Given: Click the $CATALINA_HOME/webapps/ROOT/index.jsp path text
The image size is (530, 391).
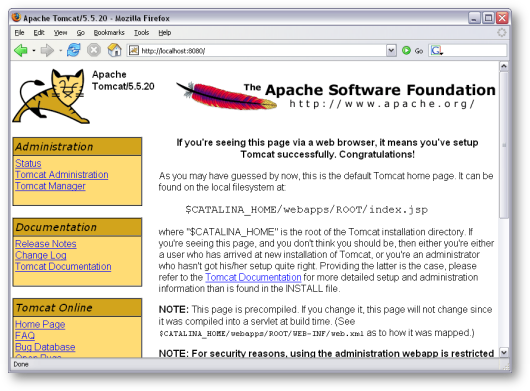Looking at the screenshot, I should tap(306, 210).
